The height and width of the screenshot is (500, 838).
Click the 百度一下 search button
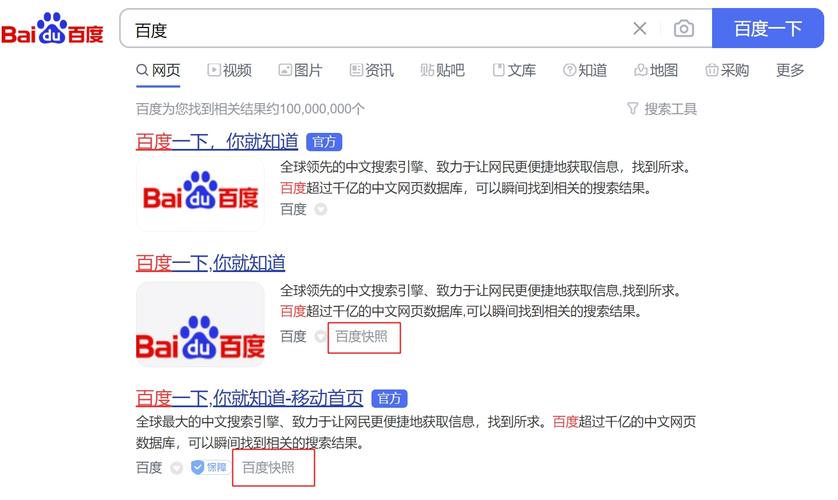[767, 28]
